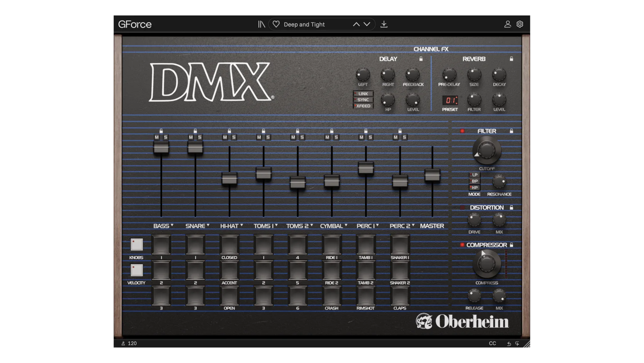Favorite the preset with the heart icon
The height and width of the screenshot is (363, 644).
click(x=276, y=24)
